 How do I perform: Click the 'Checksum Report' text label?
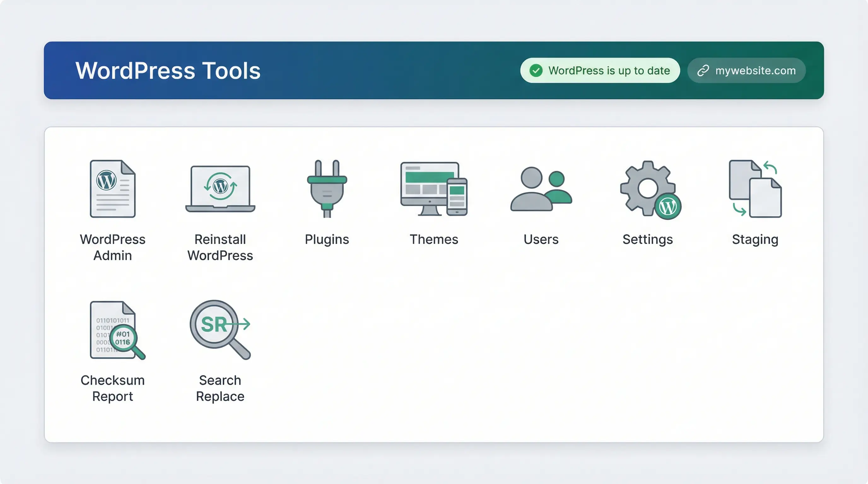tap(113, 388)
